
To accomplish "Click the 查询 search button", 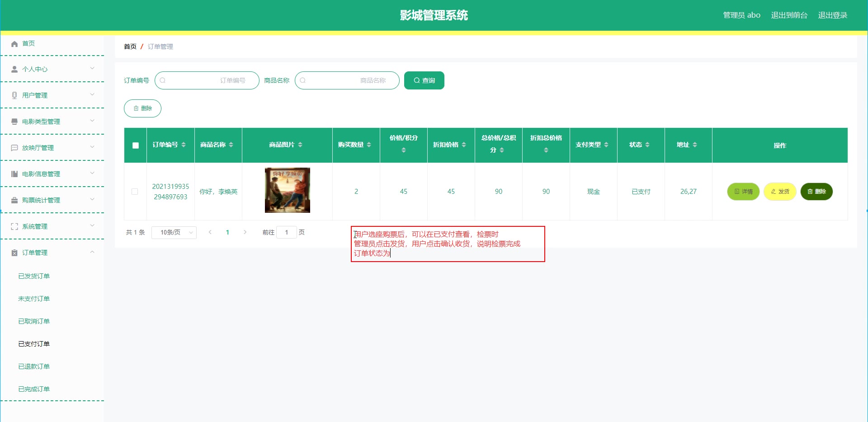I will tap(424, 80).
